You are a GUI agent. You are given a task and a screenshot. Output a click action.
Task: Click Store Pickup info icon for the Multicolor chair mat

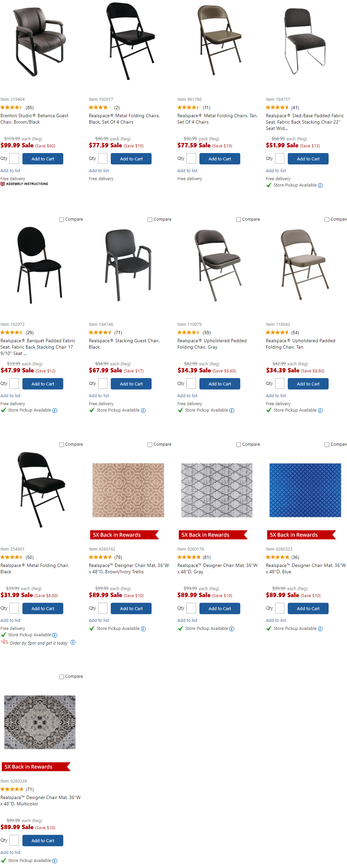coord(55,860)
